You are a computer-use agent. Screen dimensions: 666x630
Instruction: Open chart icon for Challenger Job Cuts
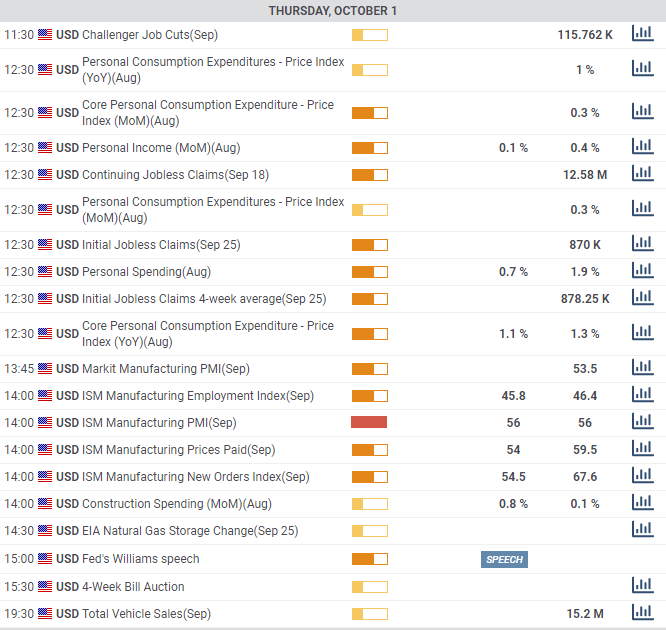click(641, 34)
